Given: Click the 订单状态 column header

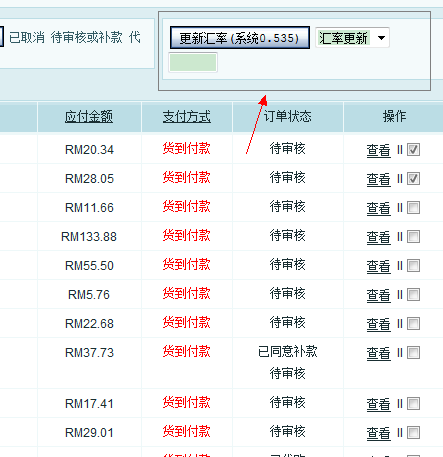Looking at the screenshot, I should [x=288, y=117].
